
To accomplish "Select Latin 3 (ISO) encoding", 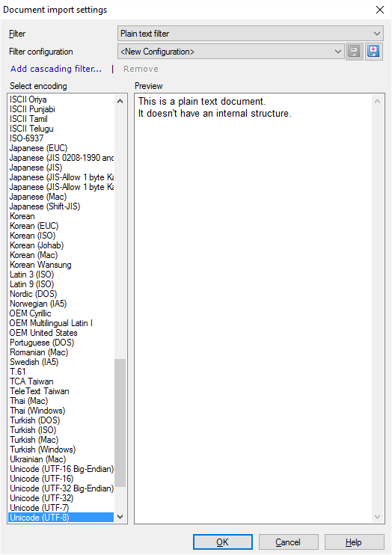I will tap(61, 275).
